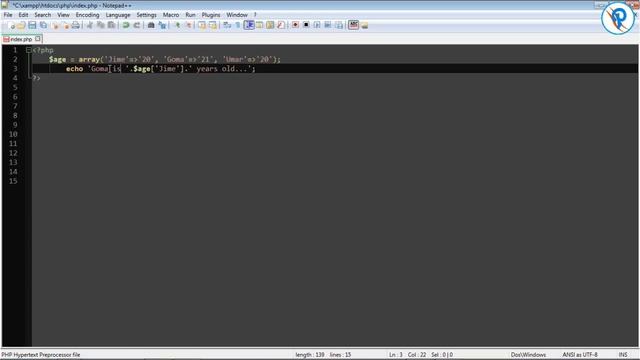Open the Settings menu

[147, 15]
